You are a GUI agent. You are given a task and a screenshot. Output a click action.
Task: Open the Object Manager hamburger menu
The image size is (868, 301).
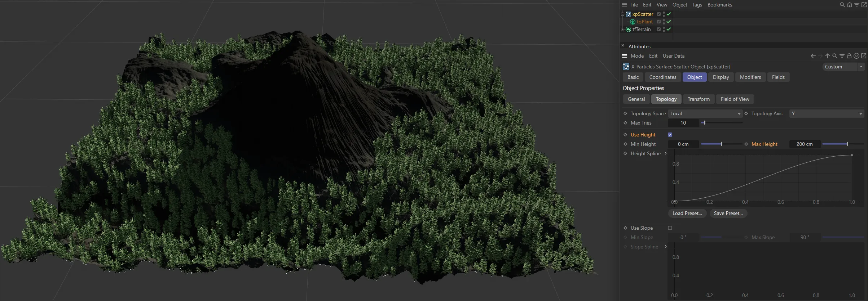click(x=624, y=5)
